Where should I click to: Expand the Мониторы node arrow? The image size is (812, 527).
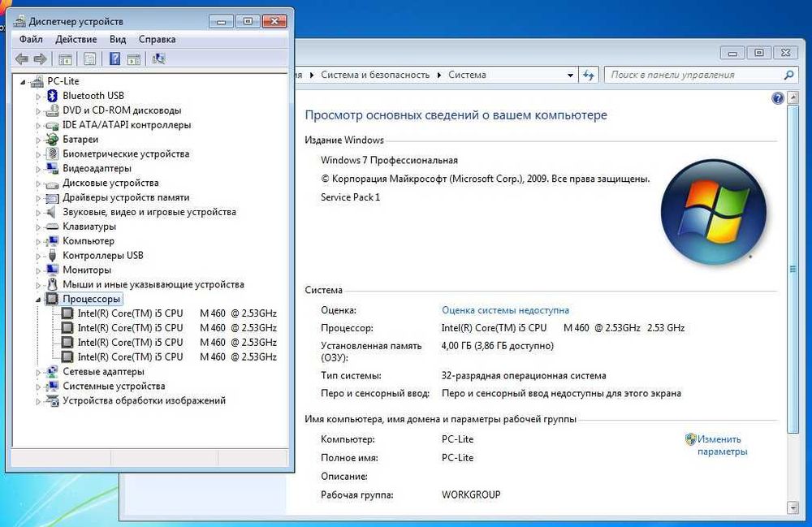[x=38, y=270]
